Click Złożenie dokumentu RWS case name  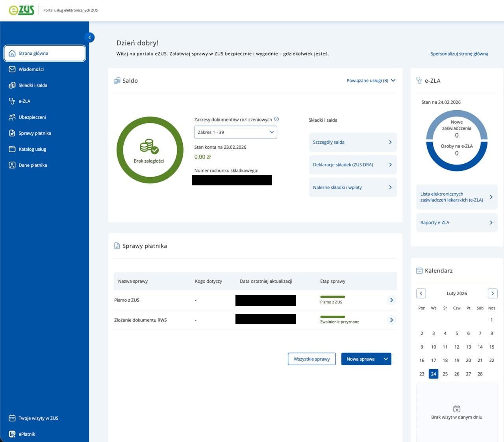pyautogui.click(x=141, y=320)
